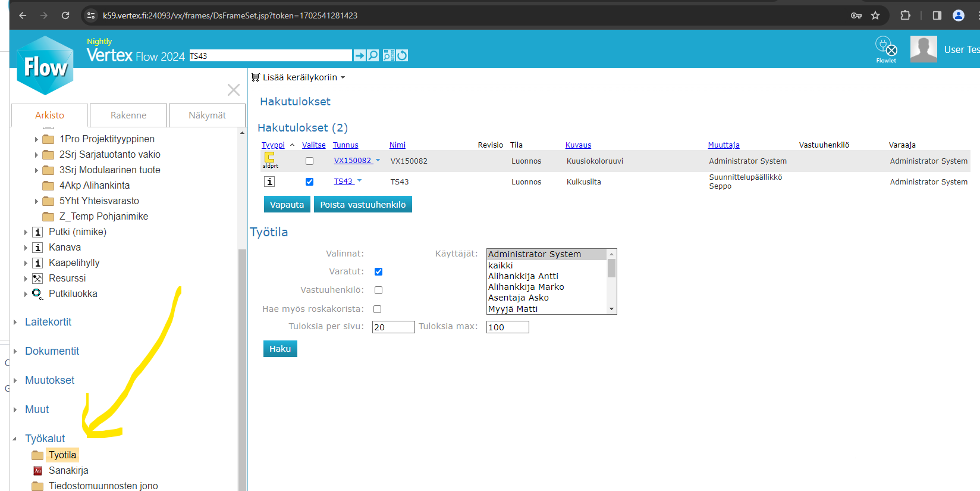Uncheck the Varatut checkbox
Image resolution: width=980 pixels, height=491 pixels.
(x=378, y=271)
